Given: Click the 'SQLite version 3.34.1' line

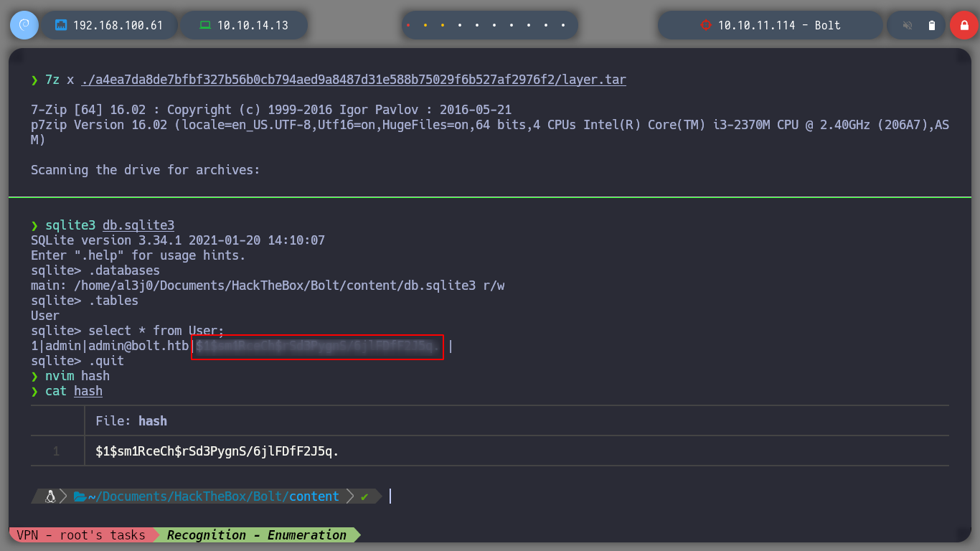Looking at the screenshot, I should coord(178,240).
